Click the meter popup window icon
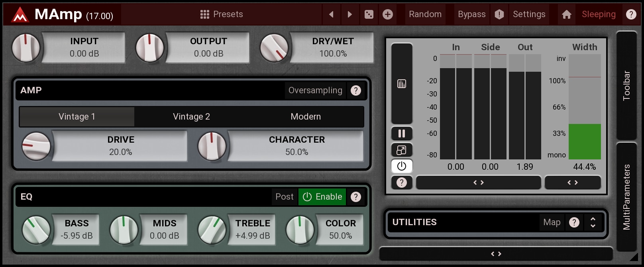 (x=401, y=150)
